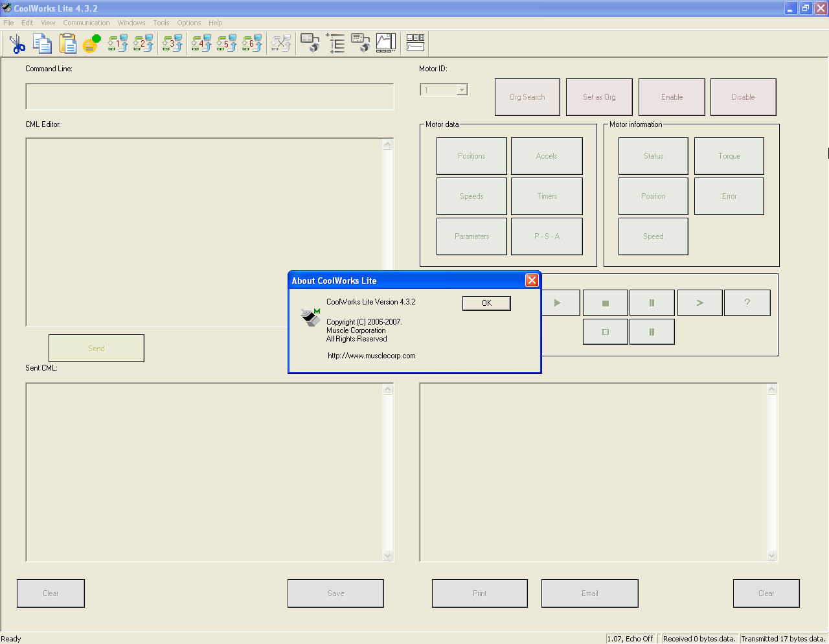This screenshot has width=829, height=644.
Task: Click the Disable button
Action: [x=744, y=97]
